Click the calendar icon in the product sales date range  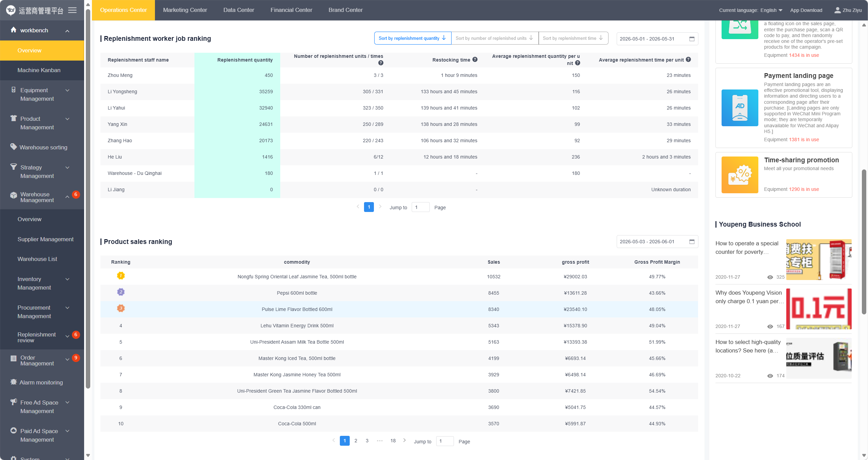[x=692, y=242]
